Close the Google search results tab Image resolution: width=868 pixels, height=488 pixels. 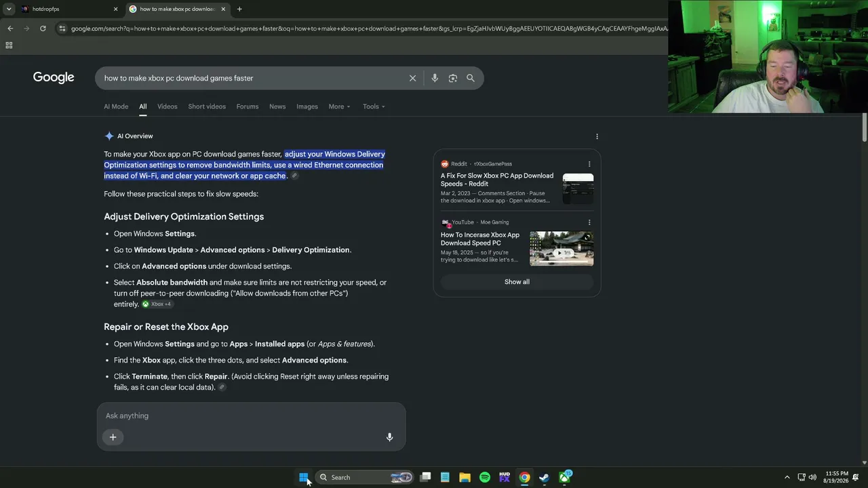click(223, 9)
